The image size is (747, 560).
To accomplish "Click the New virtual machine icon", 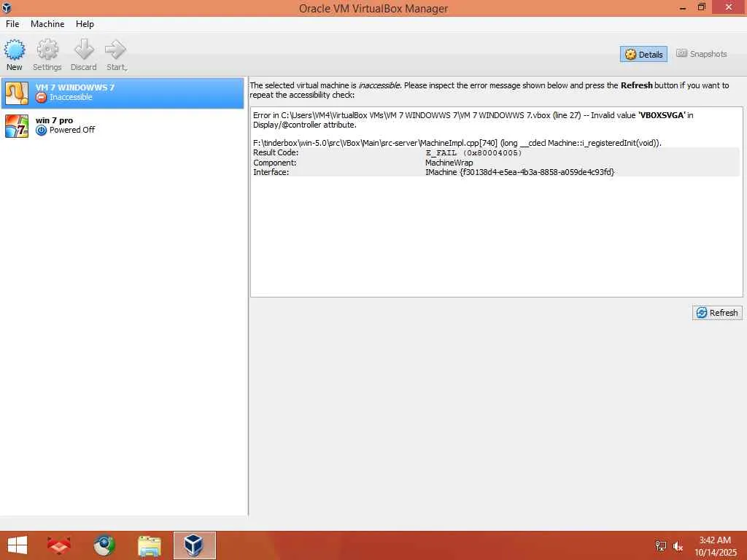I will point(15,50).
